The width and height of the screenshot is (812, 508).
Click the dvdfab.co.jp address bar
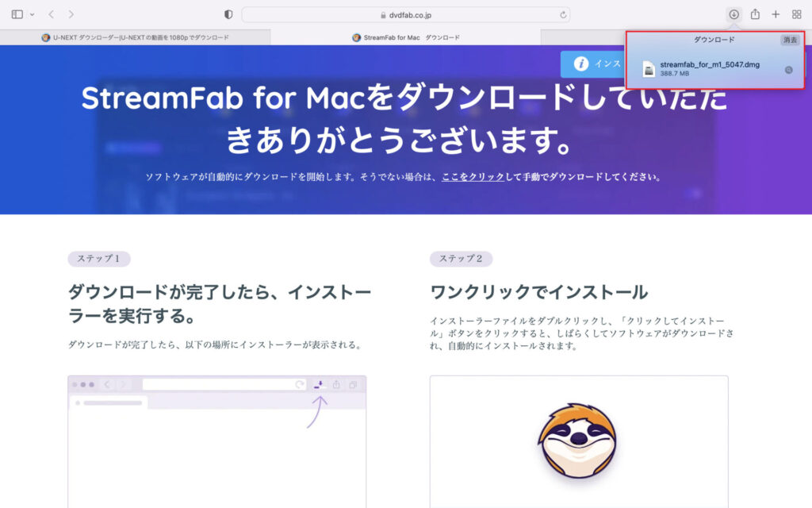[x=406, y=15]
